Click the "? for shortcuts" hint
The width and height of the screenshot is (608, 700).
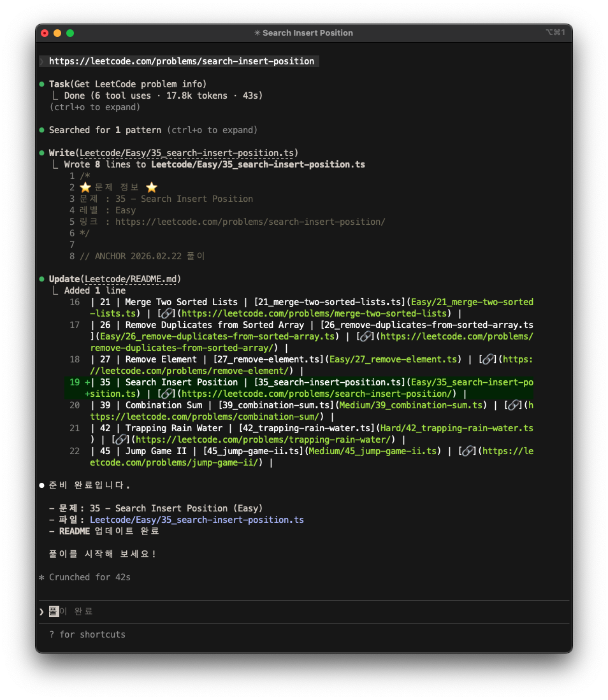pos(87,634)
